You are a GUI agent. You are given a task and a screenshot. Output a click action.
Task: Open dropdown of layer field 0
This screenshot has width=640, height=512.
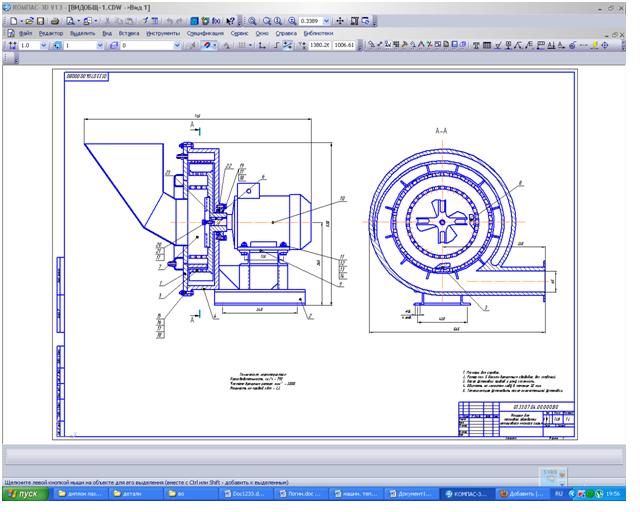(x=177, y=45)
